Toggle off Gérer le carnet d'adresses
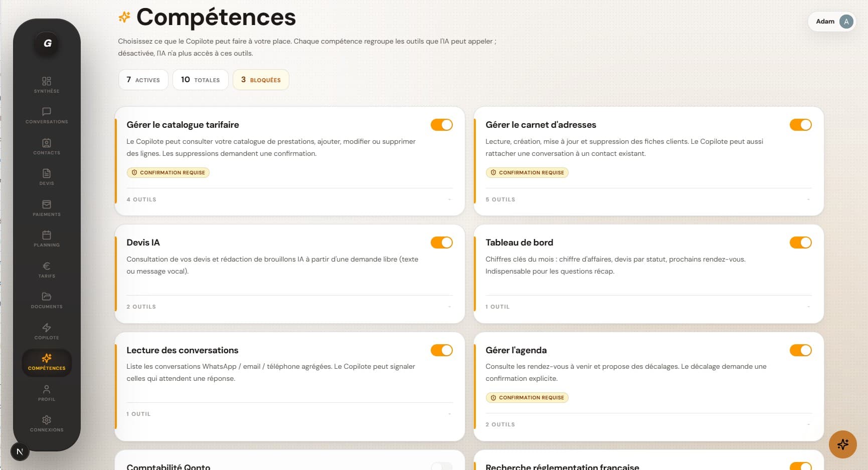This screenshot has width=868, height=470. (x=800, y=125)
